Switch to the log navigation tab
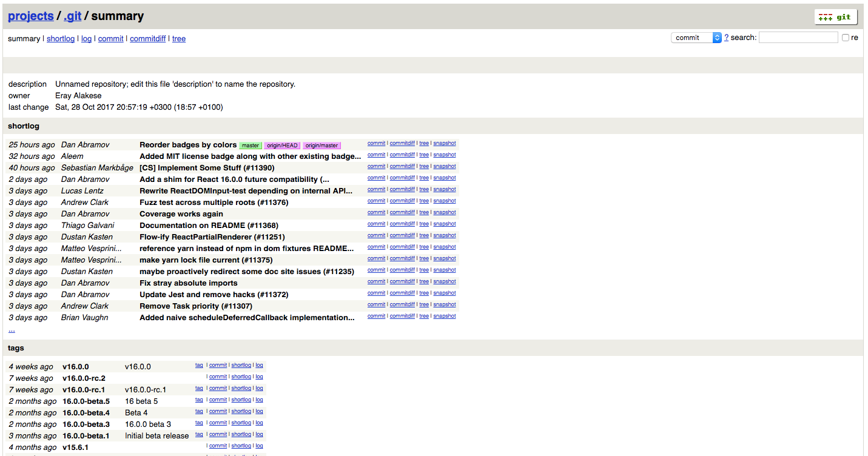The image size is (868, 456). pyautogui.click(x=87, y=39)
